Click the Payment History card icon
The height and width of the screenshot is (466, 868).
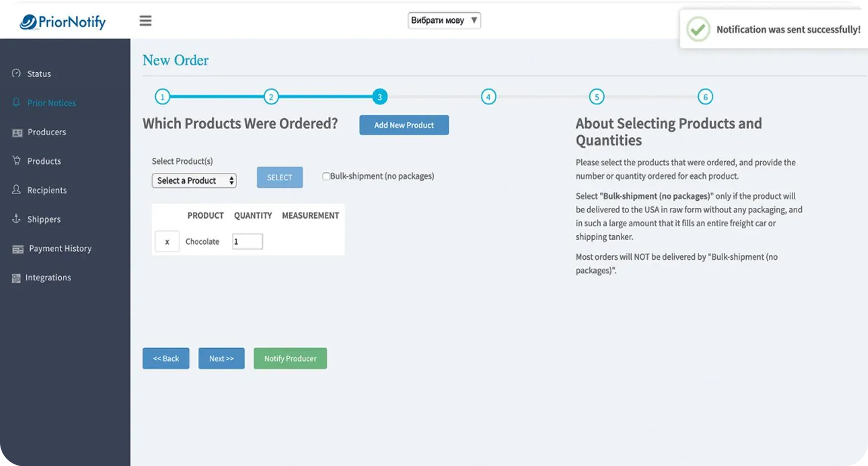[18, 249]
